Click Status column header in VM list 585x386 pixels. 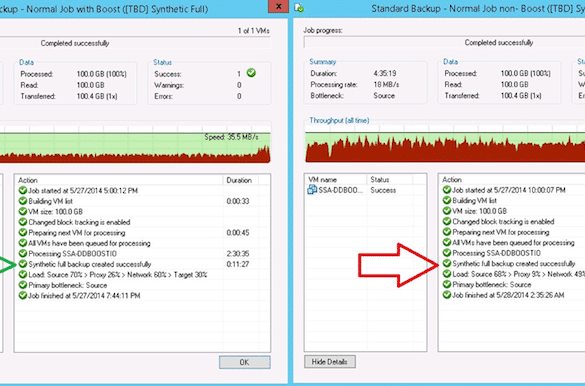(390, 179)
